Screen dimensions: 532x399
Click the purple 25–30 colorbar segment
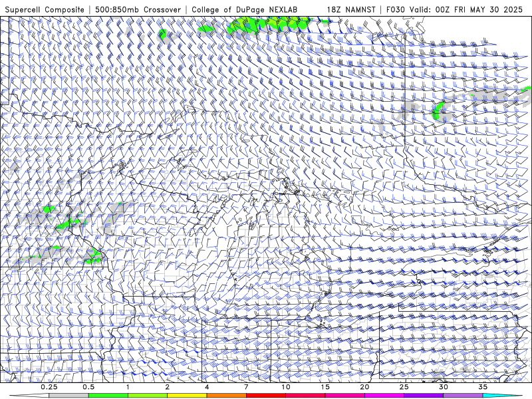[424, 396]
